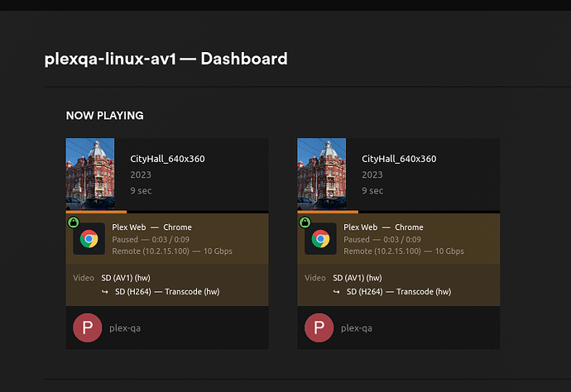The width and height of the screenshot is (571, 392).
Task: Click the plex-qa username on the first card
Action: click(x=125, y=328)
